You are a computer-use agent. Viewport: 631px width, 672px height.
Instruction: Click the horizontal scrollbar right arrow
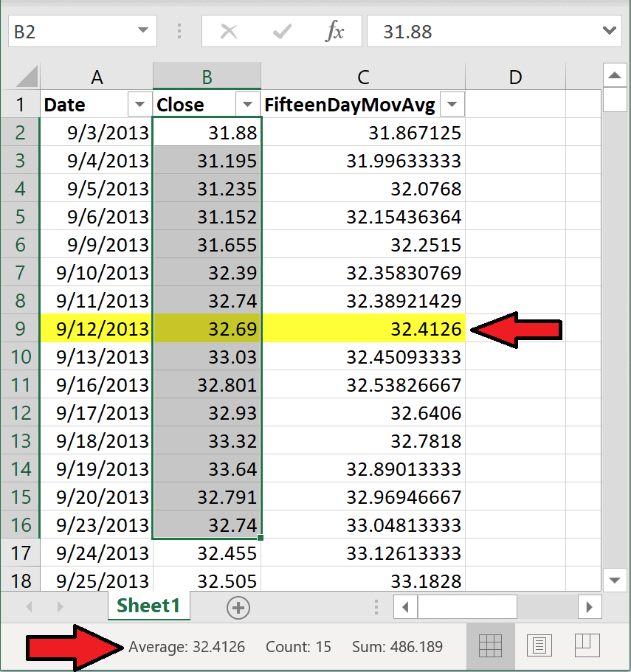(590, 607)
